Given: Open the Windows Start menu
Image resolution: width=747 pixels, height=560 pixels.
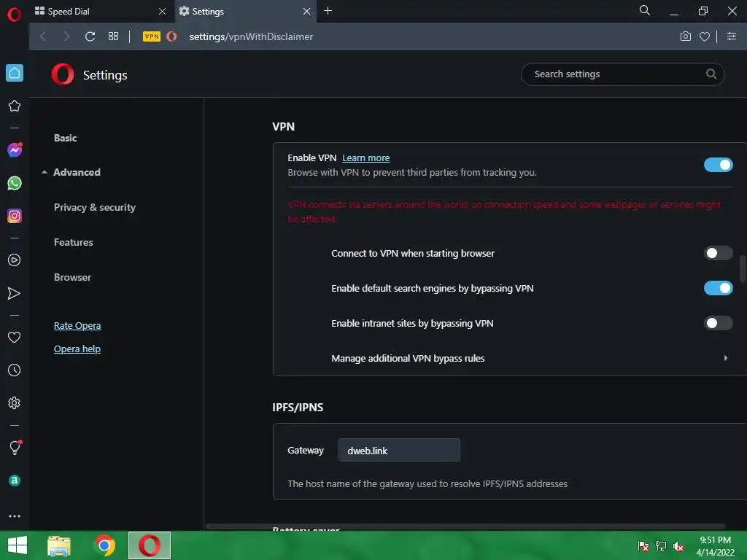Looking at the screenshot, I should pos(18,545).
